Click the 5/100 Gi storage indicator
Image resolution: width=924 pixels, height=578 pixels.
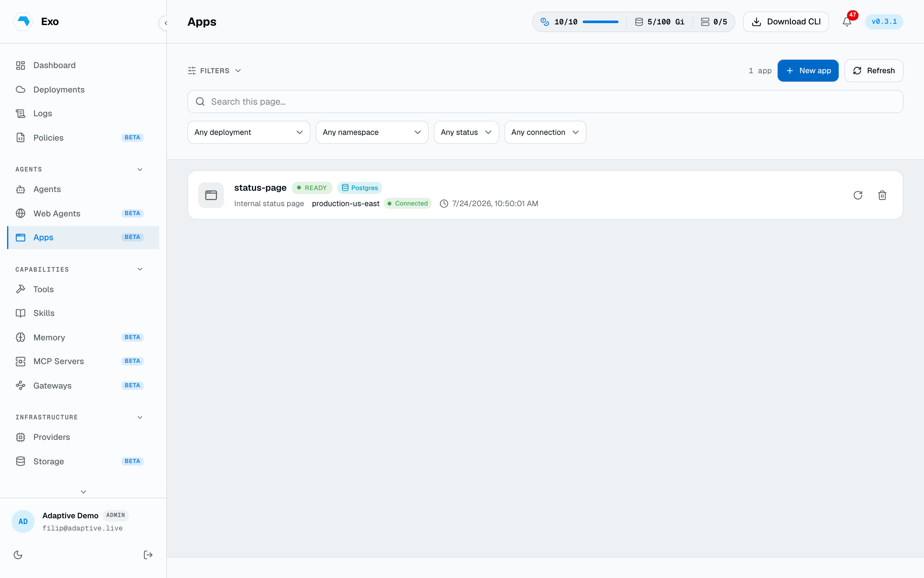[x=660, y=22]
